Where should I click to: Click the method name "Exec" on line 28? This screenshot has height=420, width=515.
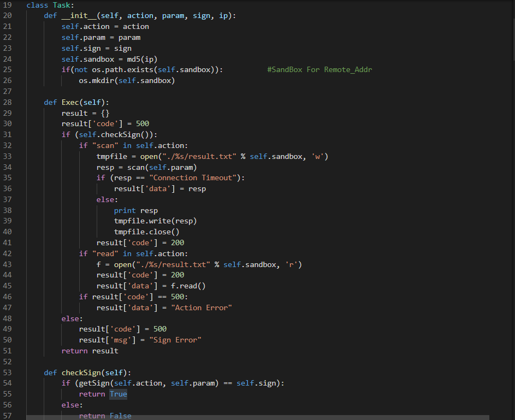click(70, 103)
